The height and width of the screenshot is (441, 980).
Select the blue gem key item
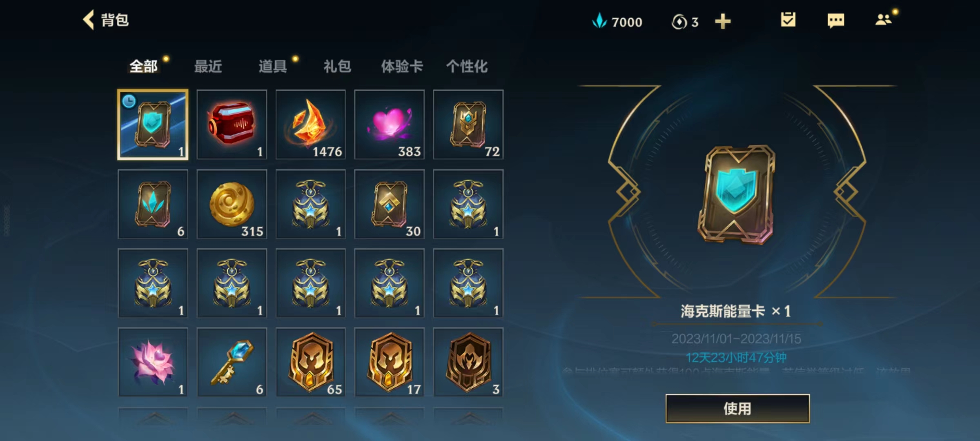point(232,362)
